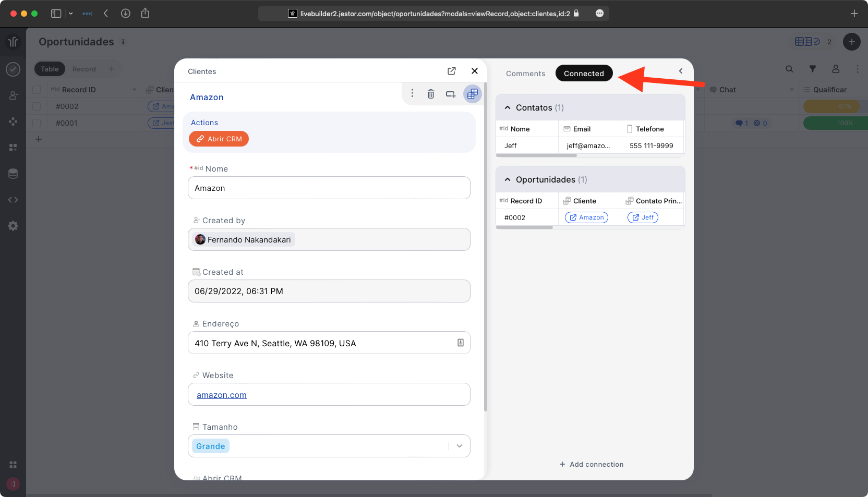Click the Endereço address field
The width and height of the screenshot is (868, 497).
pos(329,343)
